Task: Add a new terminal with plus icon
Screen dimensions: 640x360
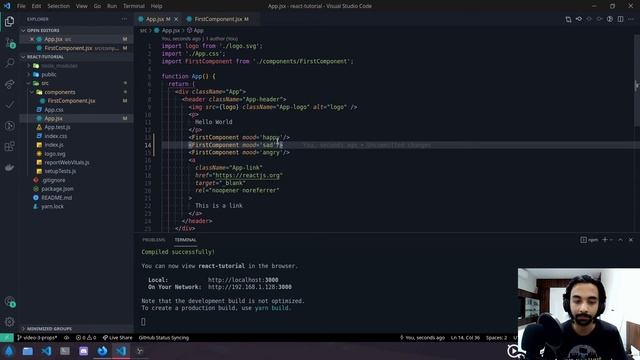Action: tap(605, 240)
